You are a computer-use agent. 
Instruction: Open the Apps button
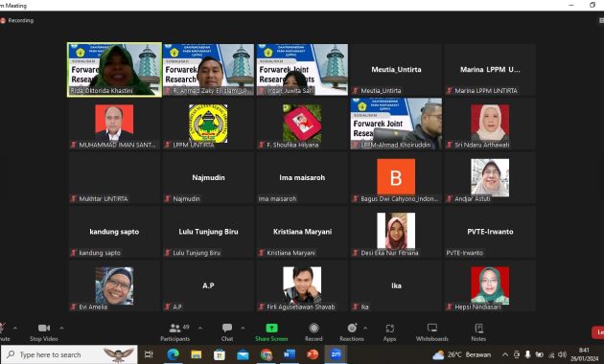click(x=389, y=332)
